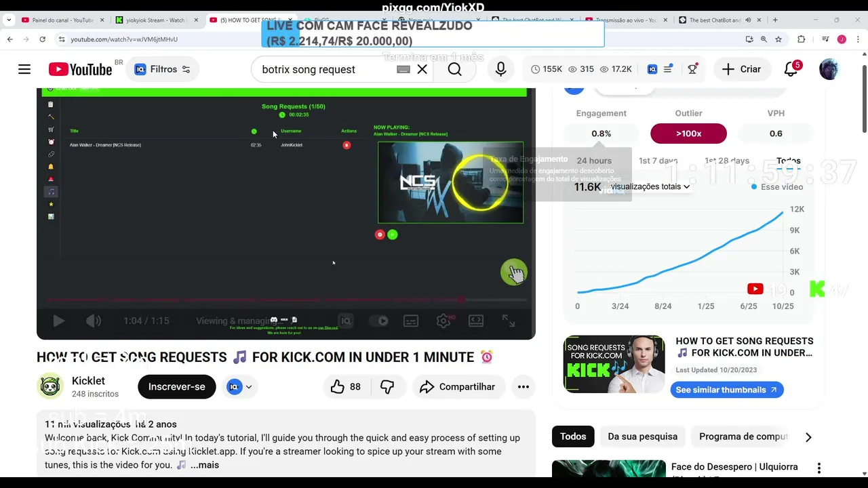The width and height of the screenshot is (868, 488).
Task: Open the song request thumbnail in vidIQ panel
Action: click(x=614, y=364)
